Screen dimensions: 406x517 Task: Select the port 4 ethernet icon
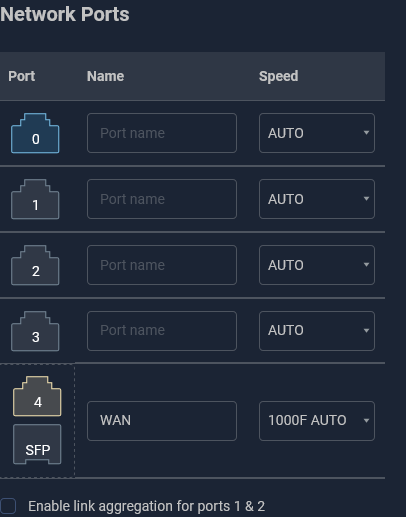[37, 396]
